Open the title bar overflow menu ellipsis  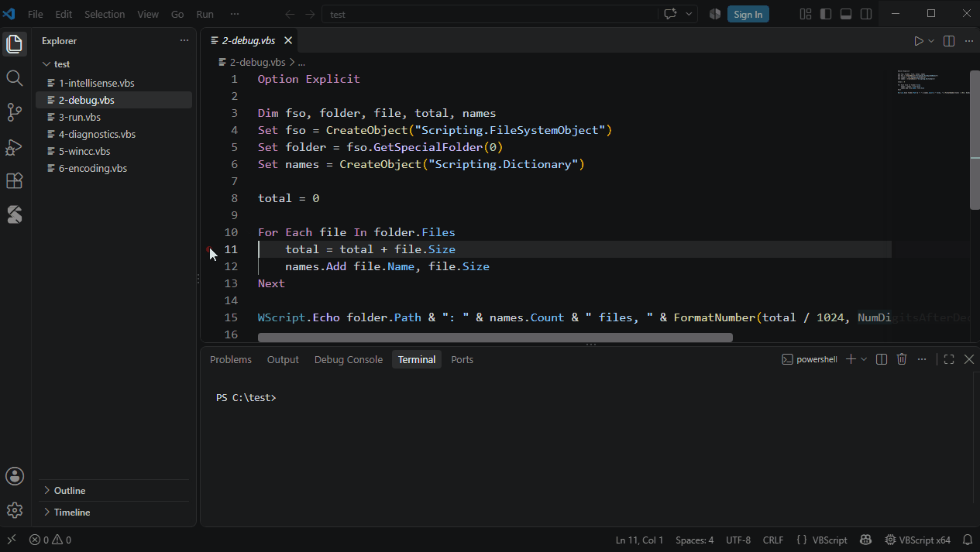(x=235, y=14)
